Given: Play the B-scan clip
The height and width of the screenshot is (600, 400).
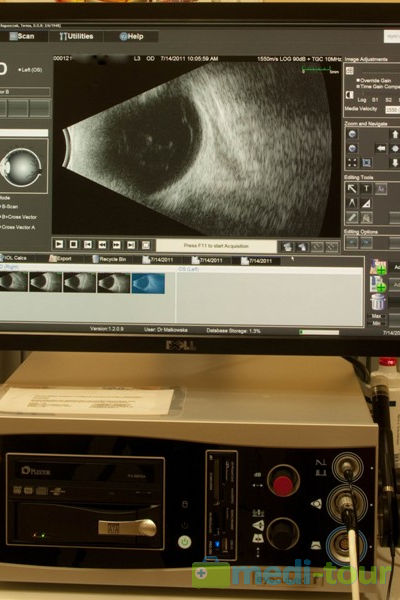Looking at the screenshot, I should pos(59,245).
